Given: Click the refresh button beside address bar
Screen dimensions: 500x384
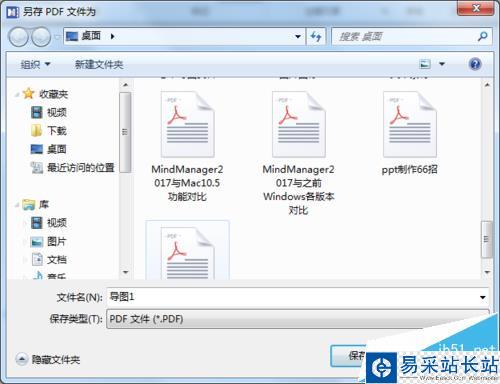Looking at the screenshot, I should pos(316,36).
